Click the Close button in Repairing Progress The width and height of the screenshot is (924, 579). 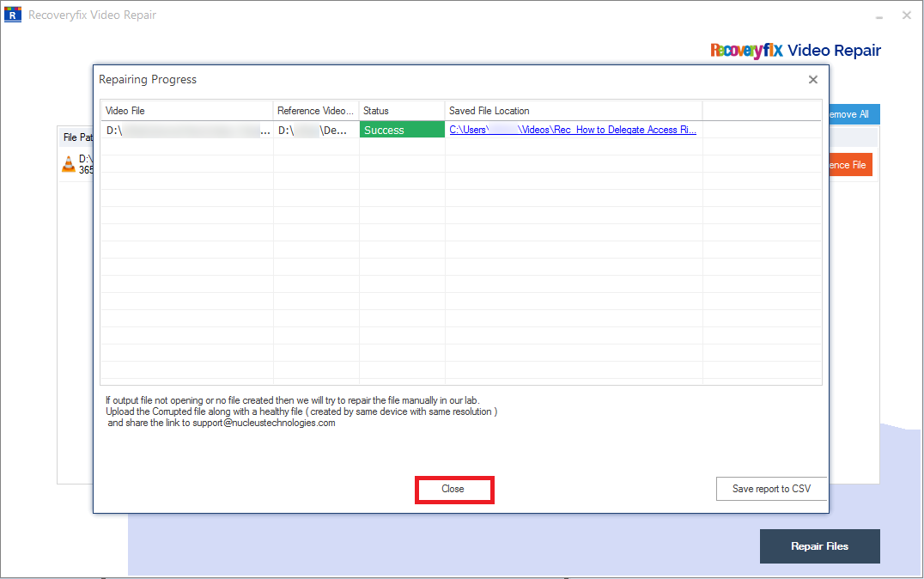453,490
